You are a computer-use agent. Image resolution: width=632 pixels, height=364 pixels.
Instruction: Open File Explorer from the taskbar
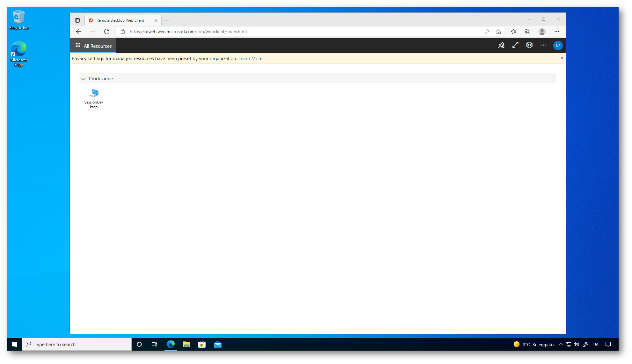click(x=186, y=344)
